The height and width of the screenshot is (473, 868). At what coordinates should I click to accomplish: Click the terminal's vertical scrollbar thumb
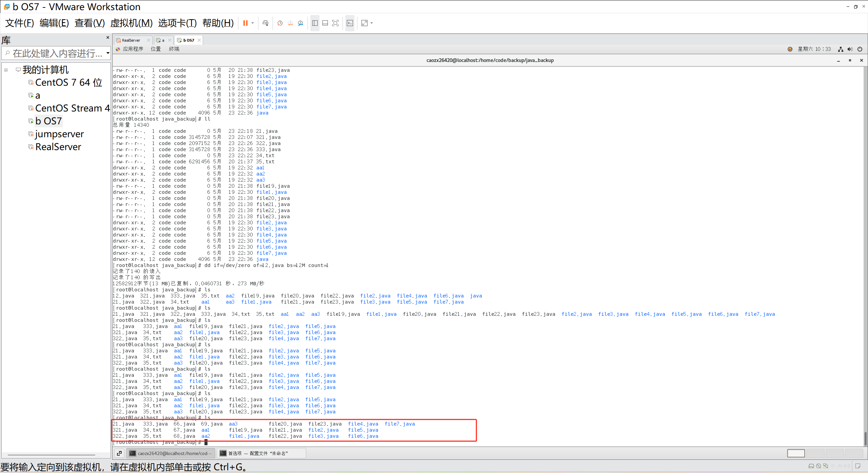tap(865, 438)
